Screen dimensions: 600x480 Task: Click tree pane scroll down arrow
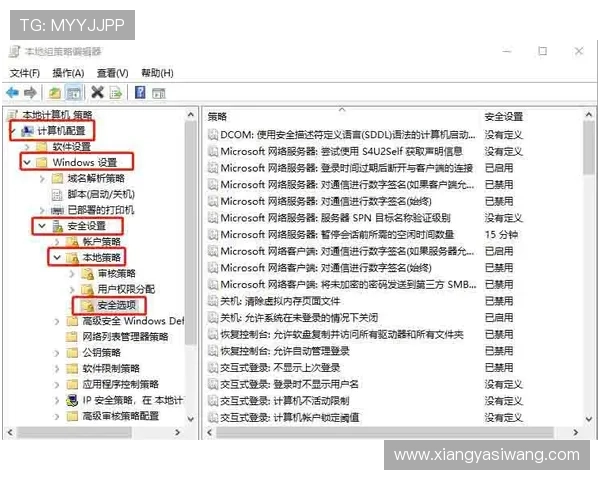pos(191,419)
